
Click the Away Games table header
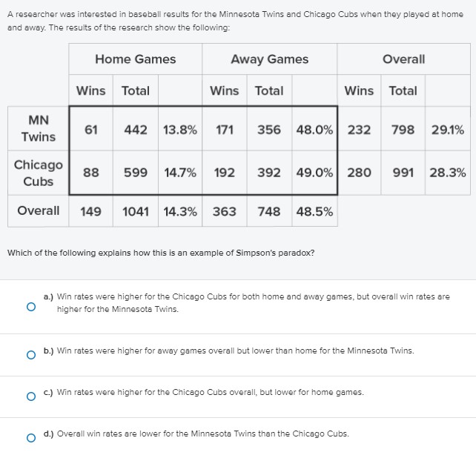pyautogui.click(x=270, y=59)
